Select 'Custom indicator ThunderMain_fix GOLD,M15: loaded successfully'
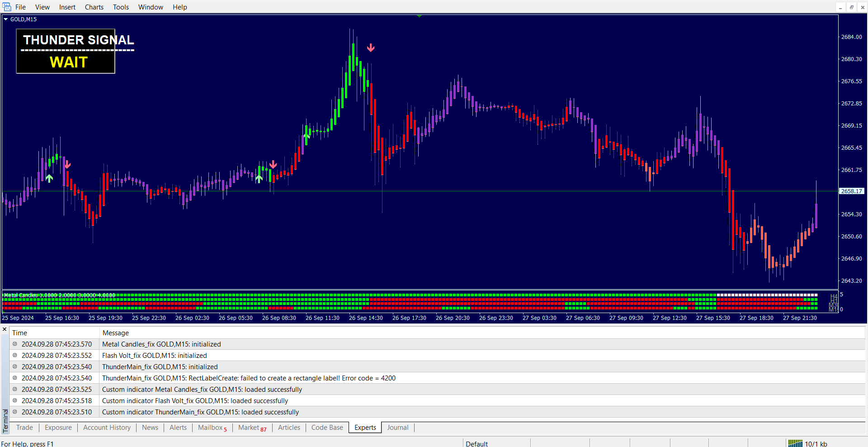 click(200, 412)
